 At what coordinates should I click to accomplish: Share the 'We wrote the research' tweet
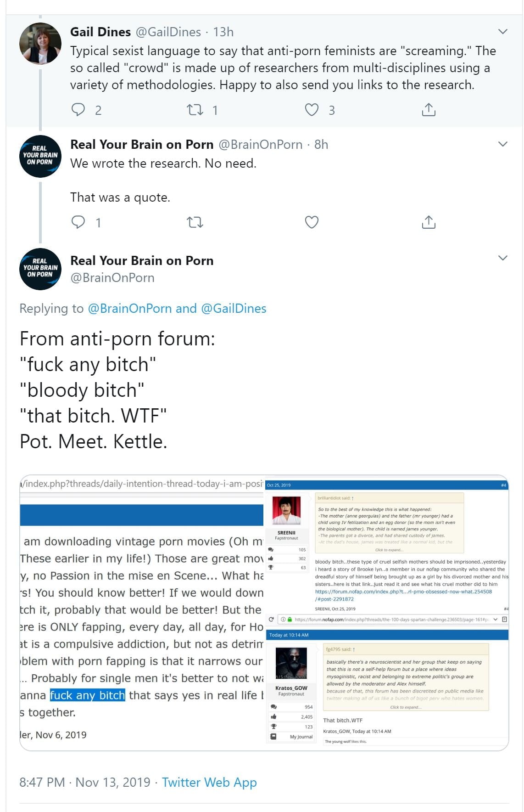click(x=428, y=222)
